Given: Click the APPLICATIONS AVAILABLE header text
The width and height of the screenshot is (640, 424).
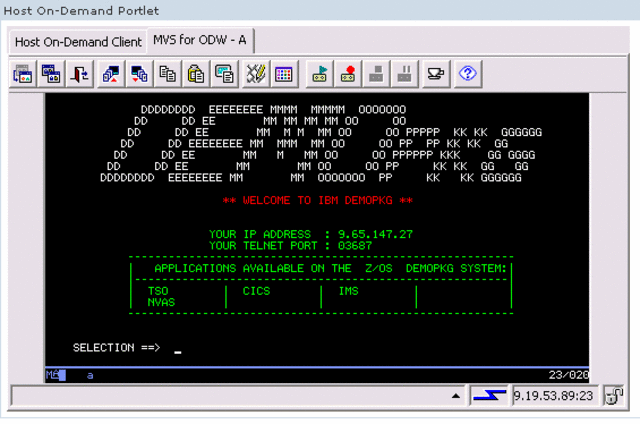Looking at the screenshot, I should [x=331, y=268].
